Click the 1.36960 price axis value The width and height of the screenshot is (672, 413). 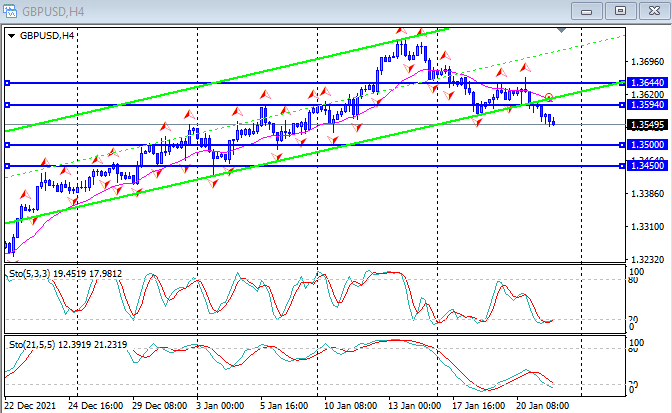(647, 62)
